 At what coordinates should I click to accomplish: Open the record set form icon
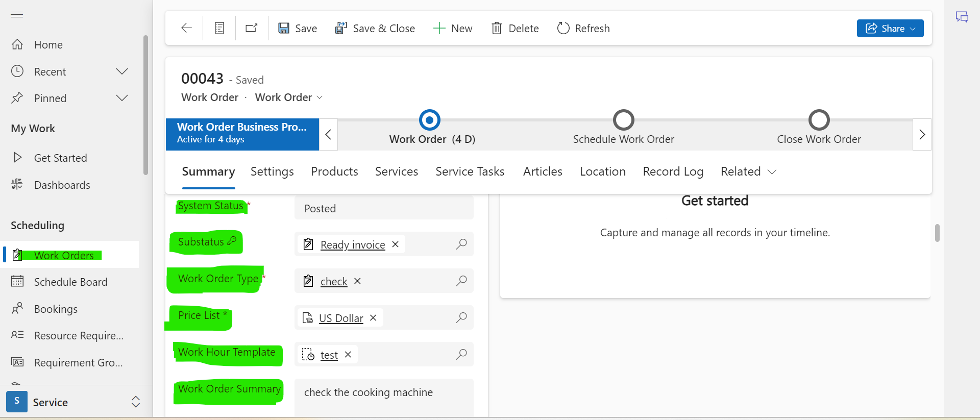(219, 28)
